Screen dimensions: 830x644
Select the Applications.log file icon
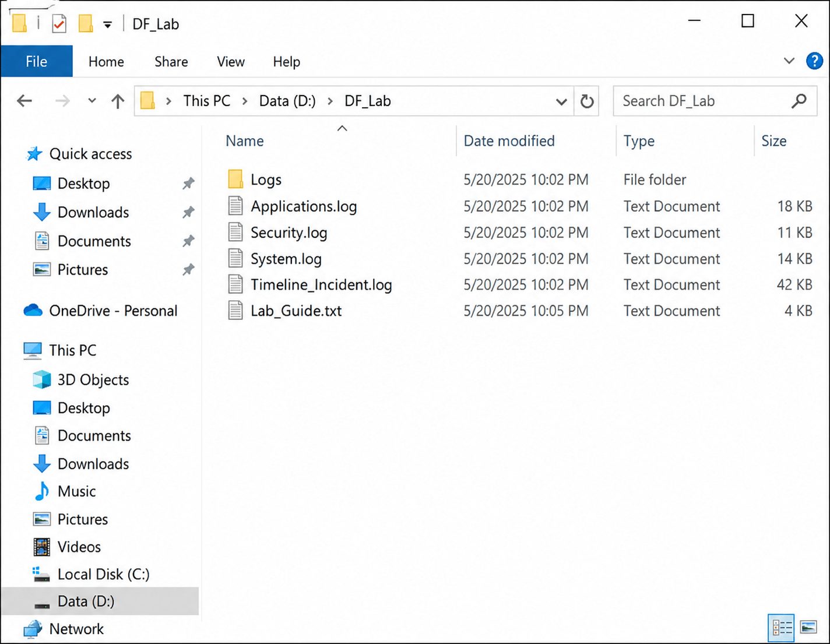[x=235, y=206]
